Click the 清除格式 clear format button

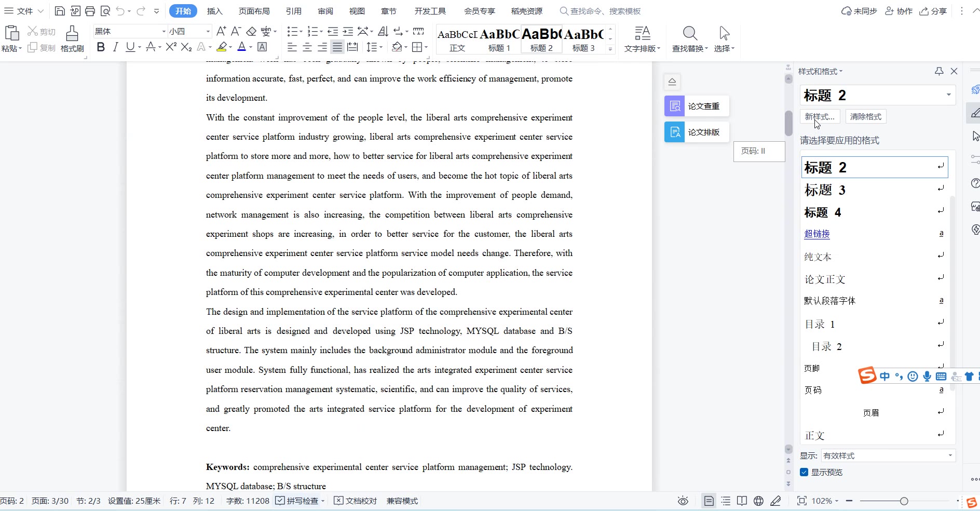point(866,116)
